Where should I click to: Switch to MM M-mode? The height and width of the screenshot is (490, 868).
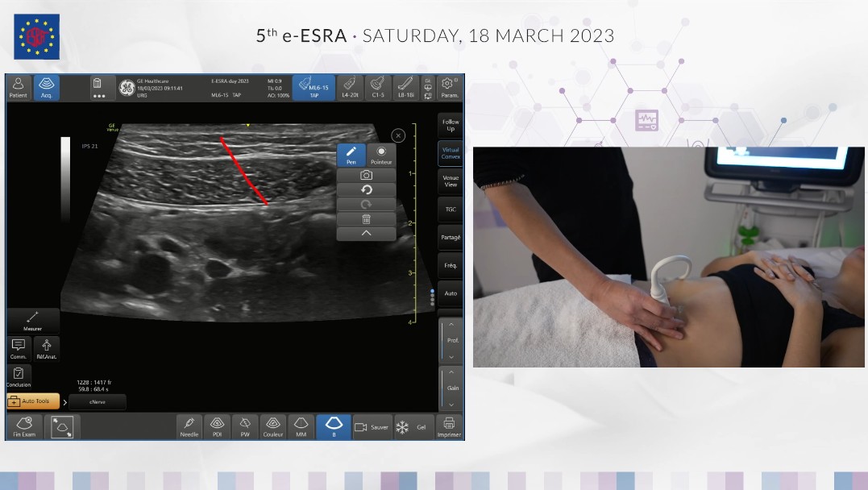[301, 427]
